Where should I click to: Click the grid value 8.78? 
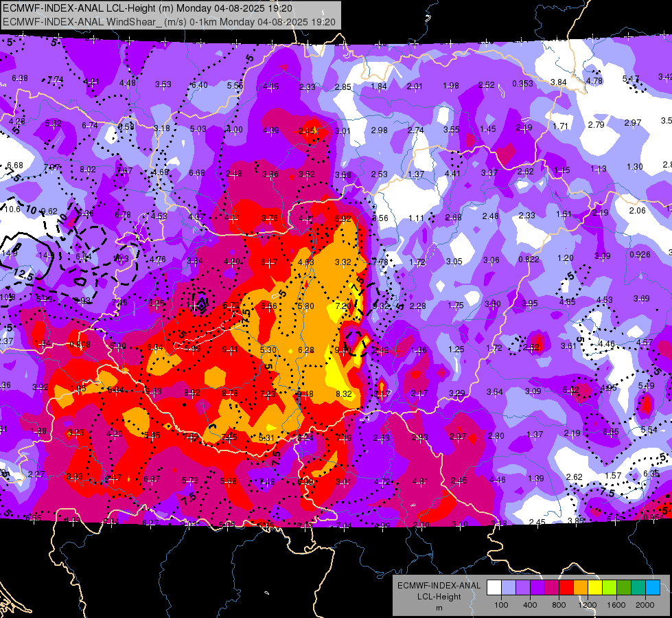click(x=230, y=393)
